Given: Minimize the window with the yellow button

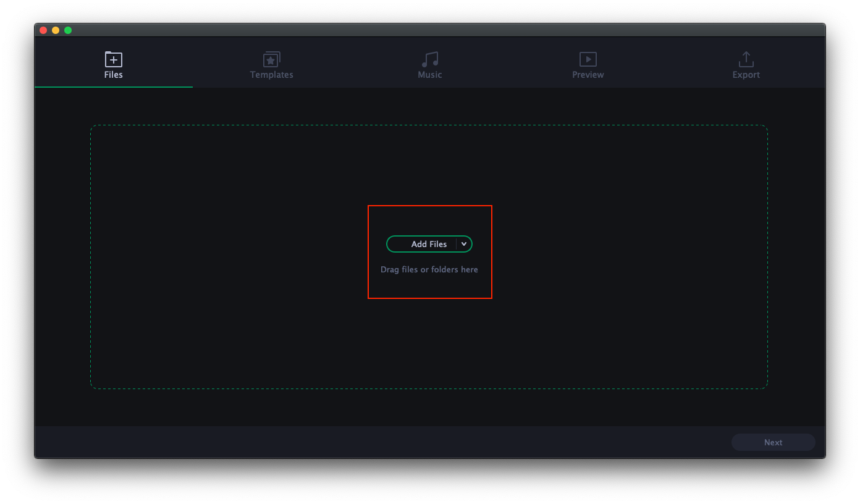Looking at the screenshot, I should point(56,30).
